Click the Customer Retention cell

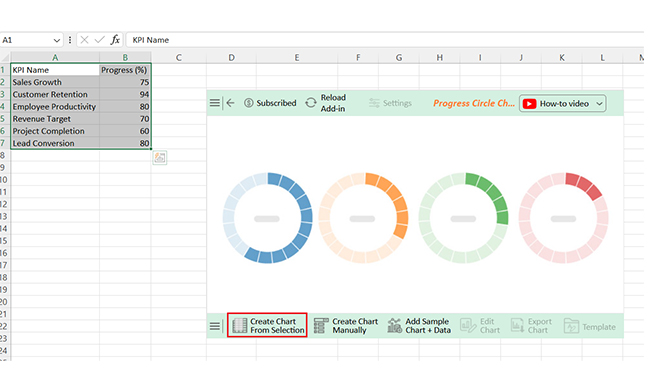pos(55,95)
